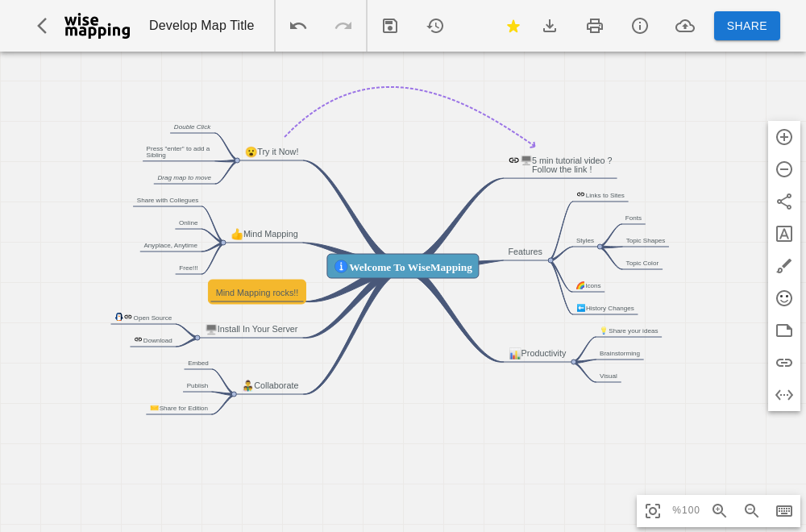Select the Double Click subtopic
The height and width of the screenshot is (532, 806).
point(193,127)
